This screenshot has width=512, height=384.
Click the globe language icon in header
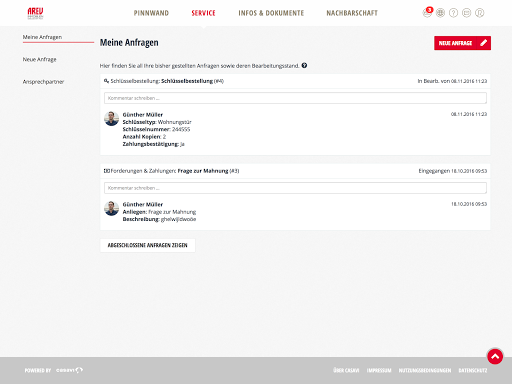(x=440, y=13)
